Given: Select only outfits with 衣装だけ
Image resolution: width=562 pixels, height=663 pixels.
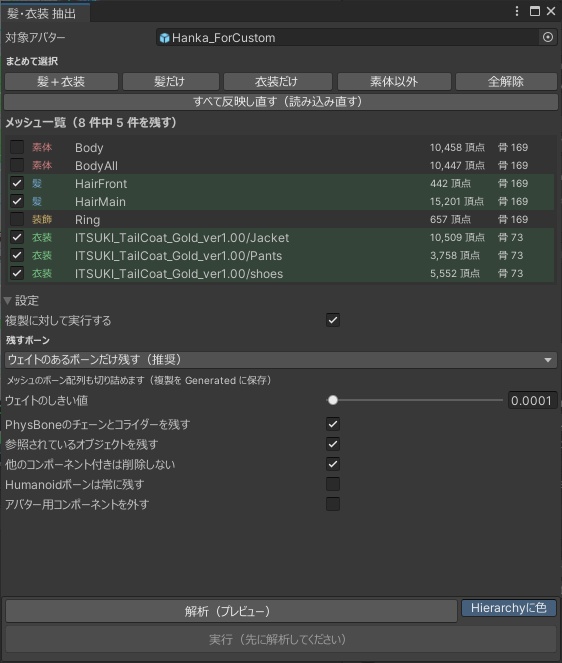Looking at the screenshot, I should coord(277,81).
